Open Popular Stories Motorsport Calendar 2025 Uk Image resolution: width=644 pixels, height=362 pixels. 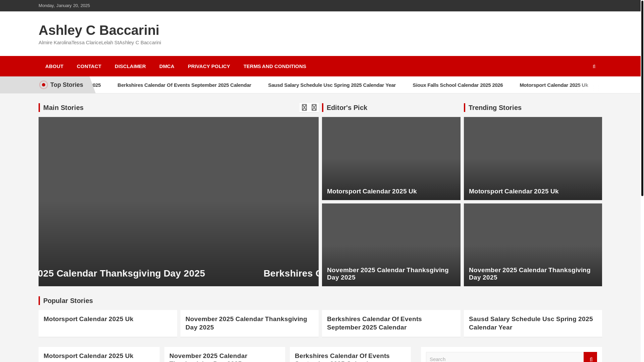coord(89,319)
